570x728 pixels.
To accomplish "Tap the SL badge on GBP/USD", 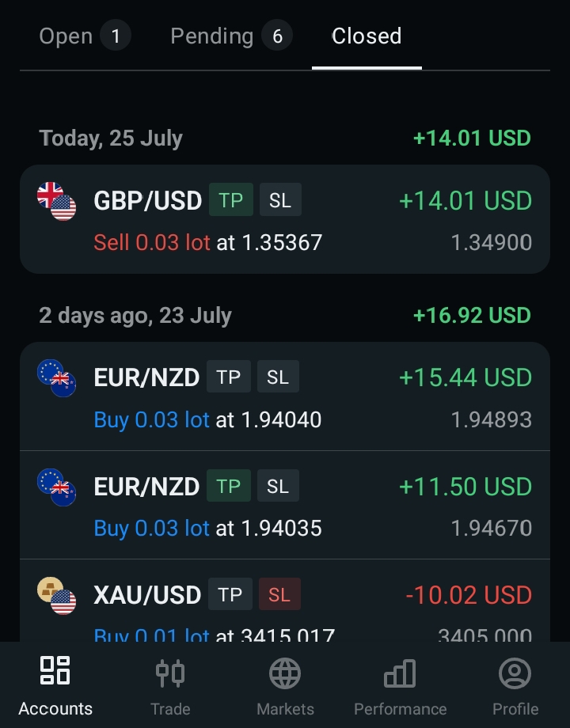I will (x=280, y=199).
